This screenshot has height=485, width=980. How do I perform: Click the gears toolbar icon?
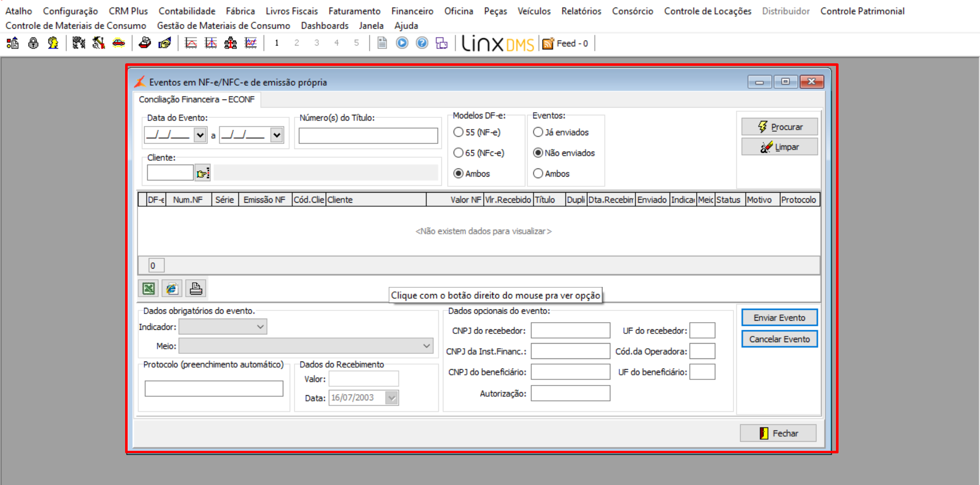click(x=79, y=43)
